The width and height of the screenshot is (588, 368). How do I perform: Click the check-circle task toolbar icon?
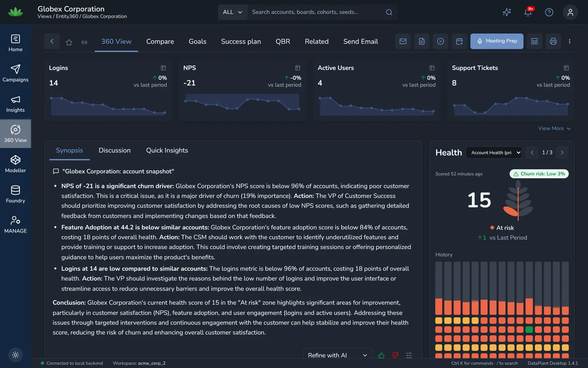pyautogui.click(x=441, y=41)
